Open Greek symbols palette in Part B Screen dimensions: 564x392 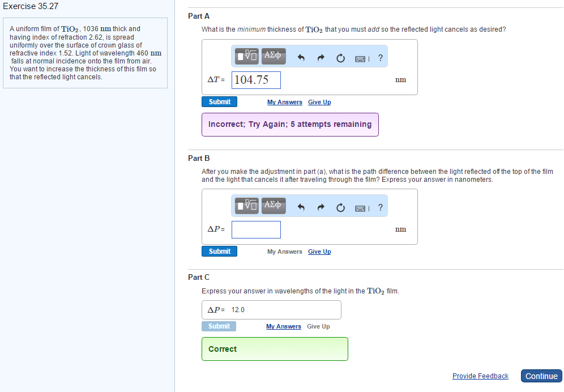tap(274, 205)
